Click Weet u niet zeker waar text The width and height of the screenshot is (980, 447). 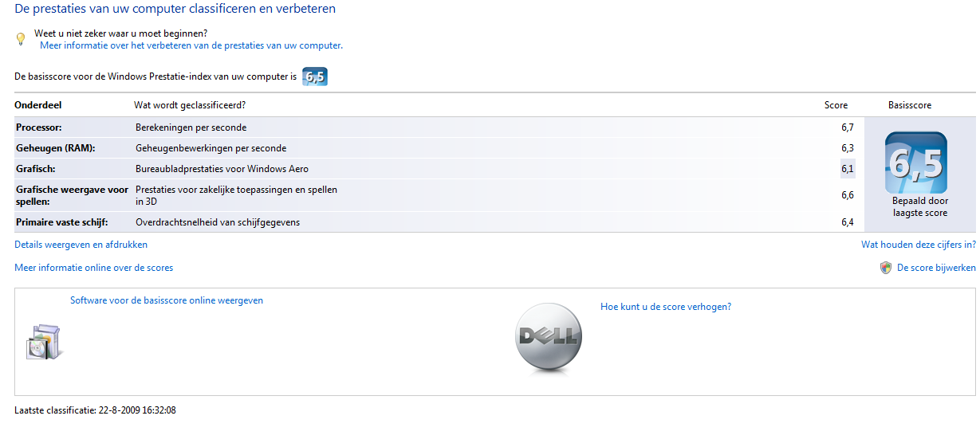pyautogui.click(x=121, y=34)
